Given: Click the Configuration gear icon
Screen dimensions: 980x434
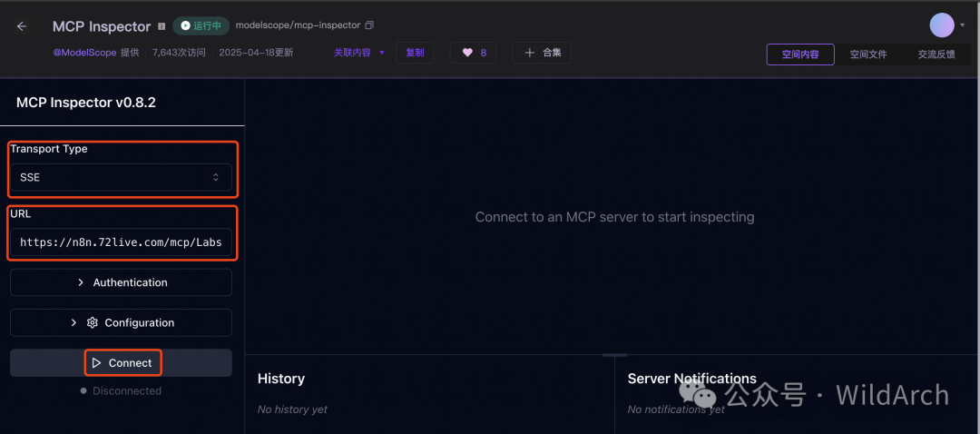Looking at the screenshot, I should coord(92,322).
